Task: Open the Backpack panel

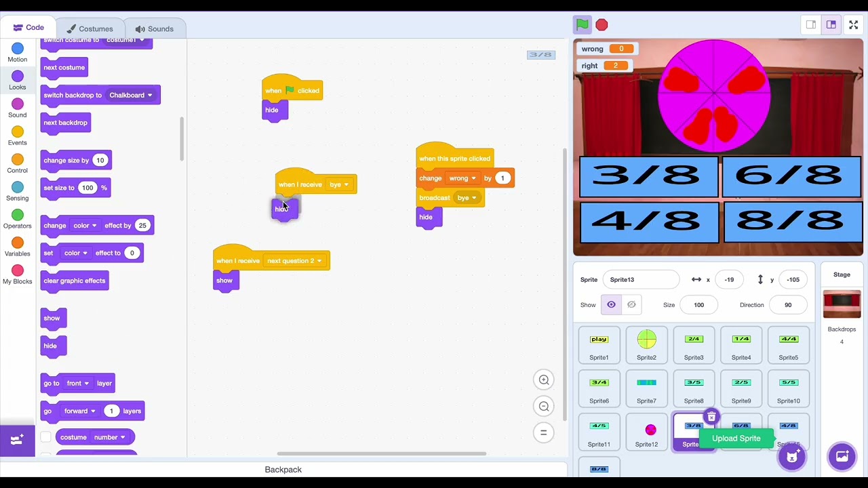Action: 283,470
